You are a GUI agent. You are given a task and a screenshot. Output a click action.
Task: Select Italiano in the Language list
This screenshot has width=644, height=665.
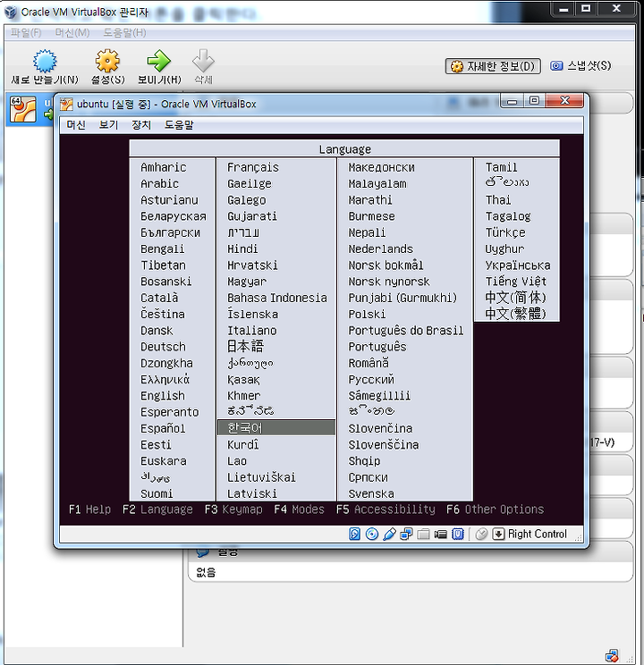(251, 331)
